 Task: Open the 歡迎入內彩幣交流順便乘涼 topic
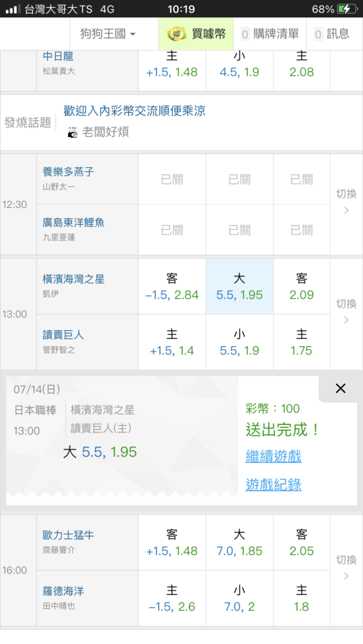coord(134,111)
